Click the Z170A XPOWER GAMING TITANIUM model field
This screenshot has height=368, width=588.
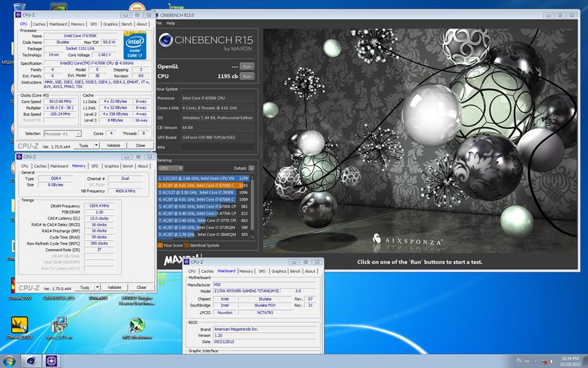246,291
